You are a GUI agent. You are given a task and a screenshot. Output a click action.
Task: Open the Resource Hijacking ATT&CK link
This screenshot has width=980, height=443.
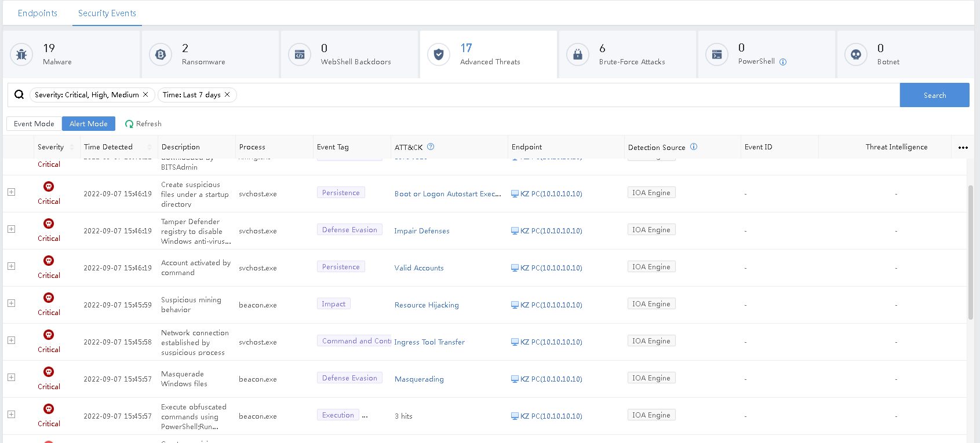click(427, 305)
